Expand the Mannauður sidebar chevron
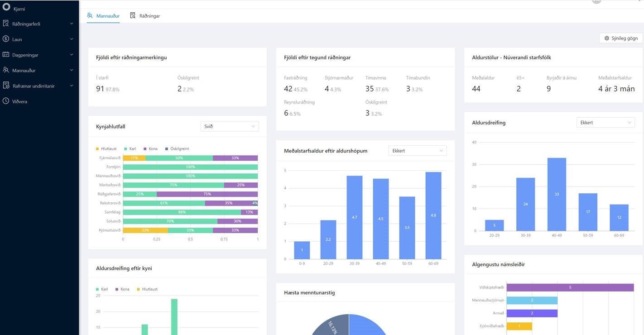The height and width of the screenshot is (335, 644). (x=72, y=70)
